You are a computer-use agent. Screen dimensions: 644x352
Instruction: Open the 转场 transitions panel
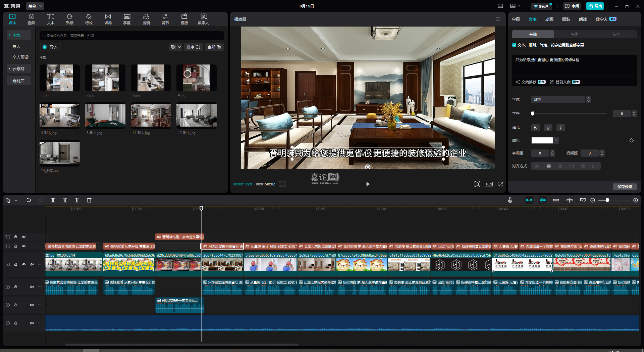[108, 19]
